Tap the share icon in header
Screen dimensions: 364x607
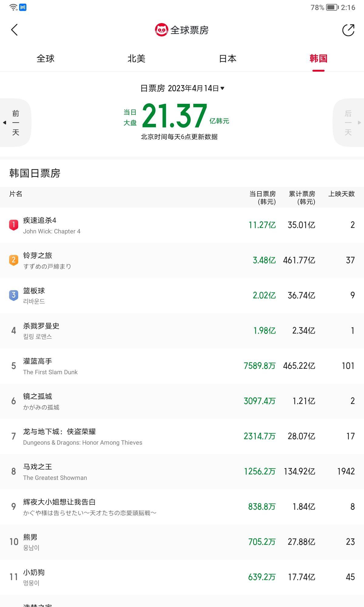pos(348,30)
